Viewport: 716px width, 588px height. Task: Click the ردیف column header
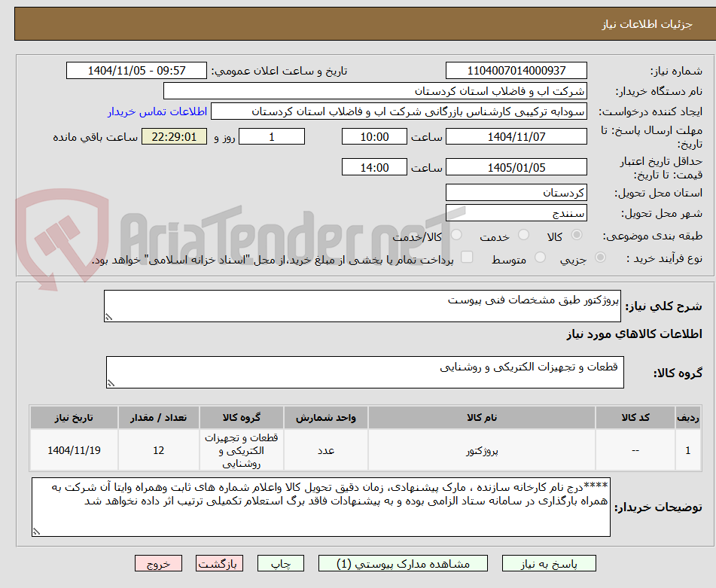point(688,417)
